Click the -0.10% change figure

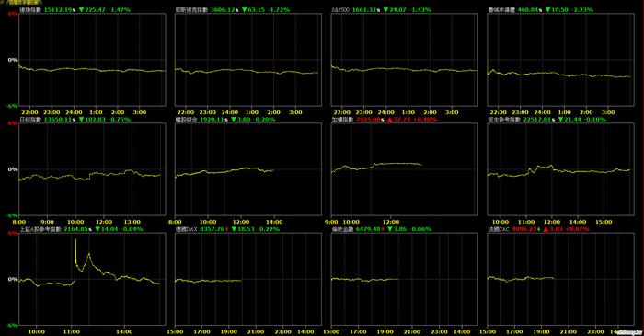click(x=595, y=119)
